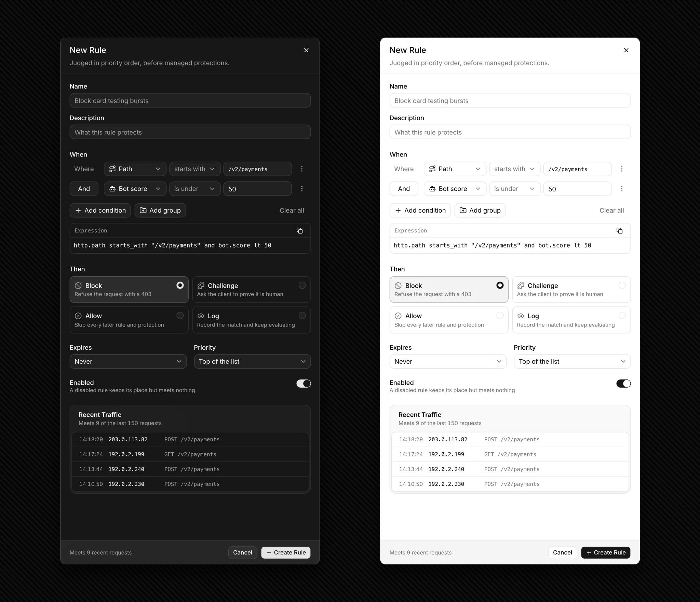The height and width of the screenshot is (602, 700).
Task: Open the Path field dropdown in dark panel
Action: (135, 169)
